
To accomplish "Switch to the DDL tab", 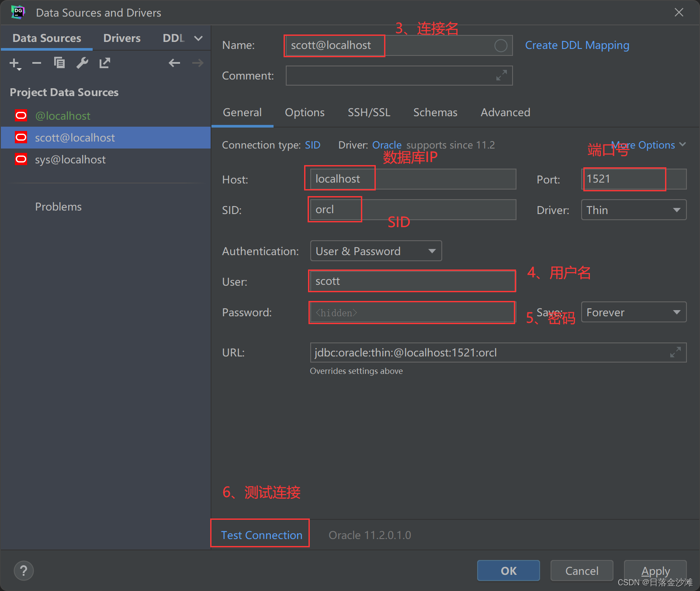I will point(173,38).
